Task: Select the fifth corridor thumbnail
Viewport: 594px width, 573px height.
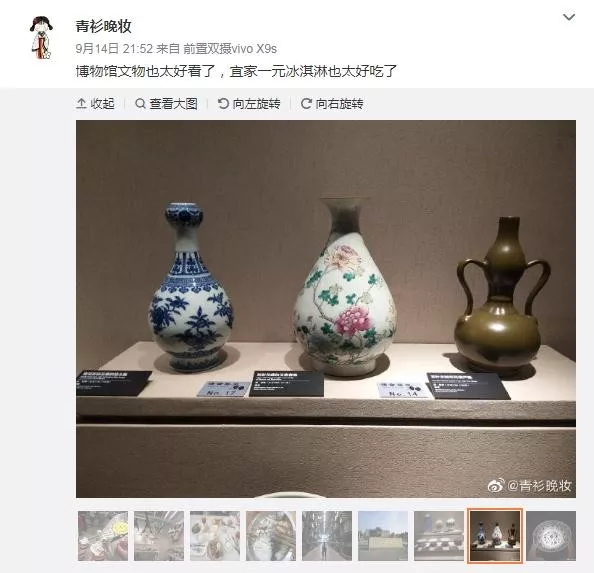Action: pyautogui.click(x=327, y=536)
